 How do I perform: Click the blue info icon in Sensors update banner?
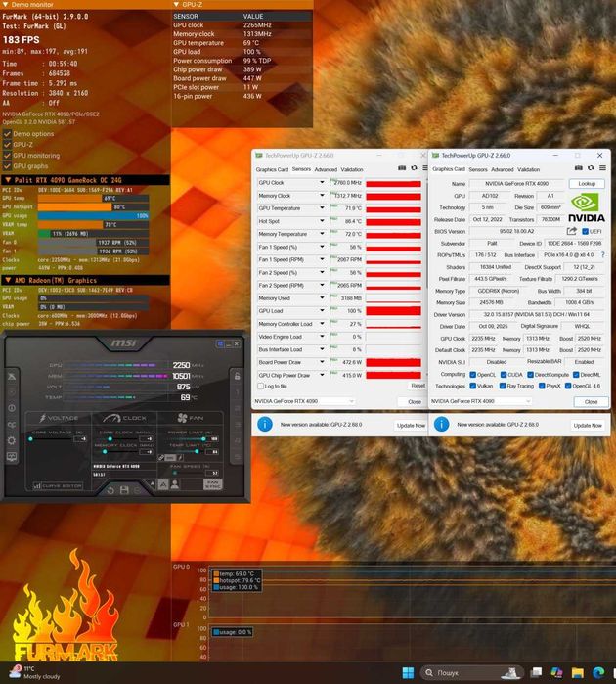(265, 424)
